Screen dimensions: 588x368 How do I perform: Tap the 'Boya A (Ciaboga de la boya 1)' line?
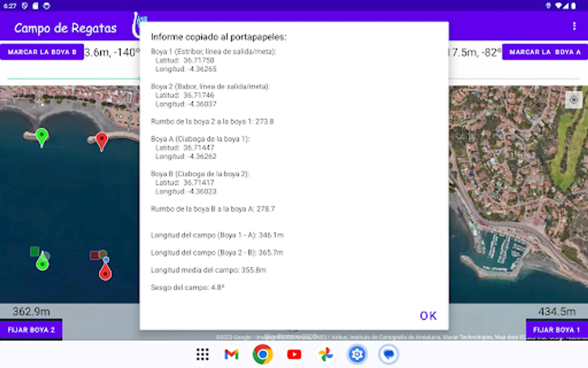tap(200, 139)
